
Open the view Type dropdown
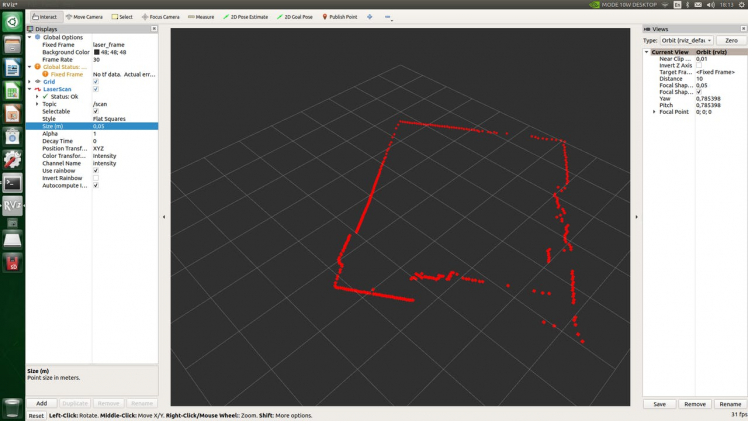686,41
